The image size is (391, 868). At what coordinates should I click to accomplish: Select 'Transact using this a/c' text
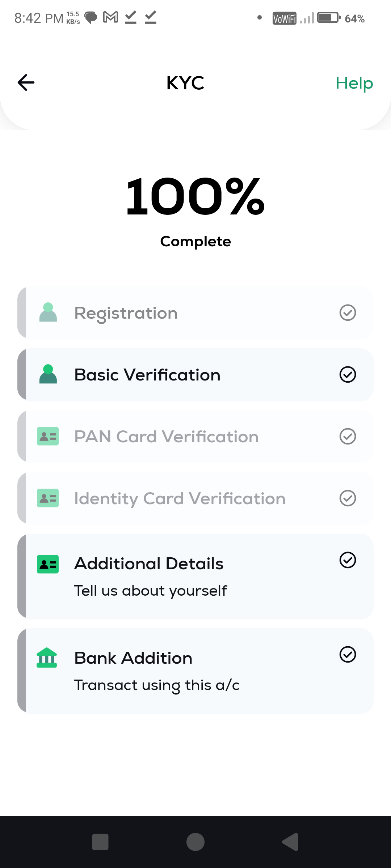(156, 685)
